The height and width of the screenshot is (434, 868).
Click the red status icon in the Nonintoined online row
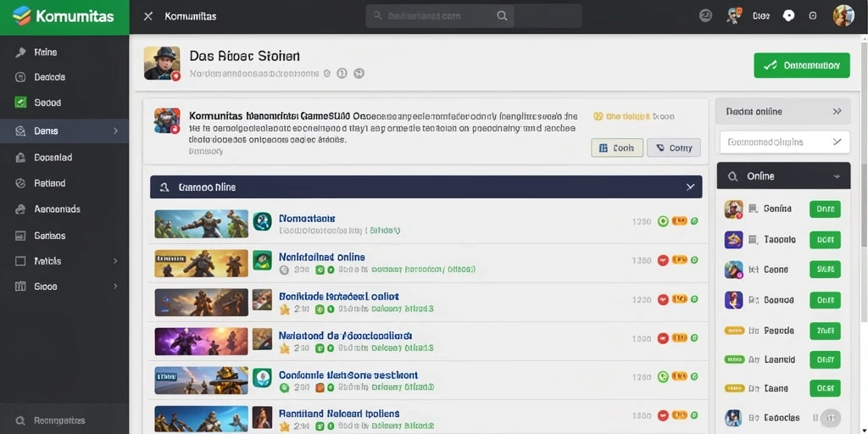(663, 260)
